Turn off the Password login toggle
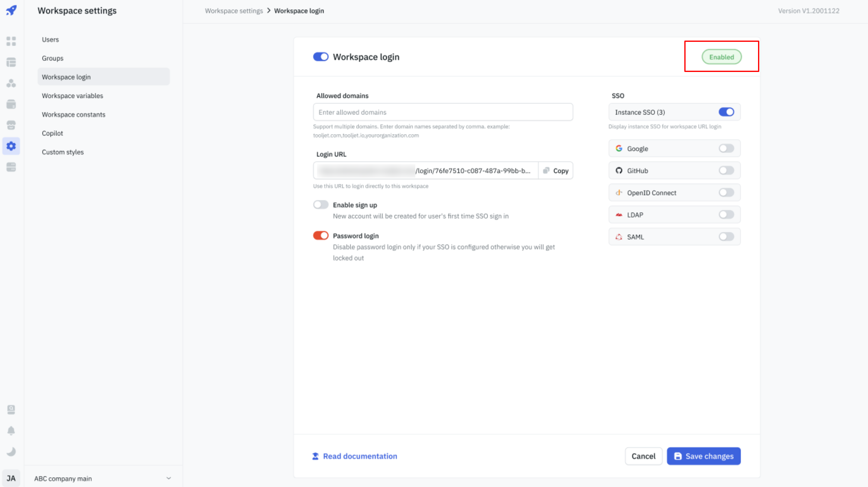868x487 pixels. (x=320, y=236)
